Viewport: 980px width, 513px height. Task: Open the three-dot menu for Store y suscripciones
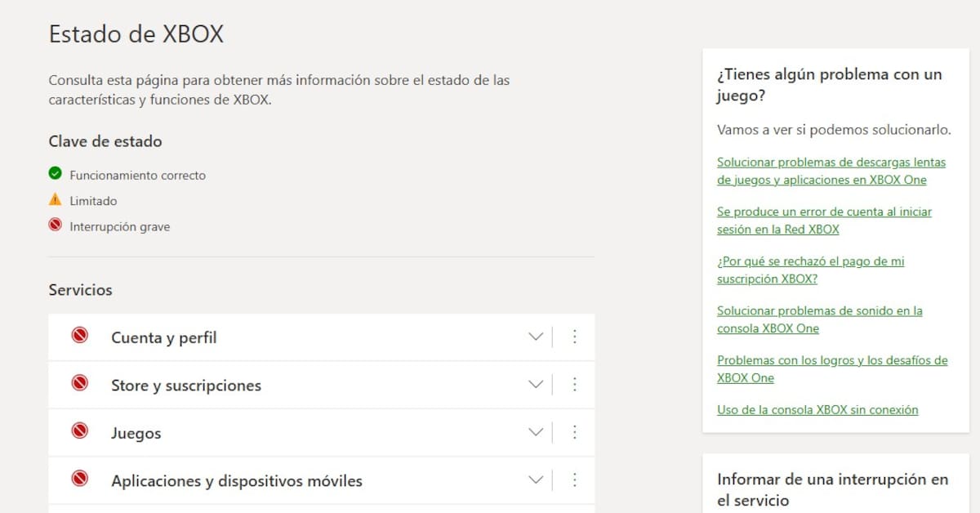tap(574, 384)
